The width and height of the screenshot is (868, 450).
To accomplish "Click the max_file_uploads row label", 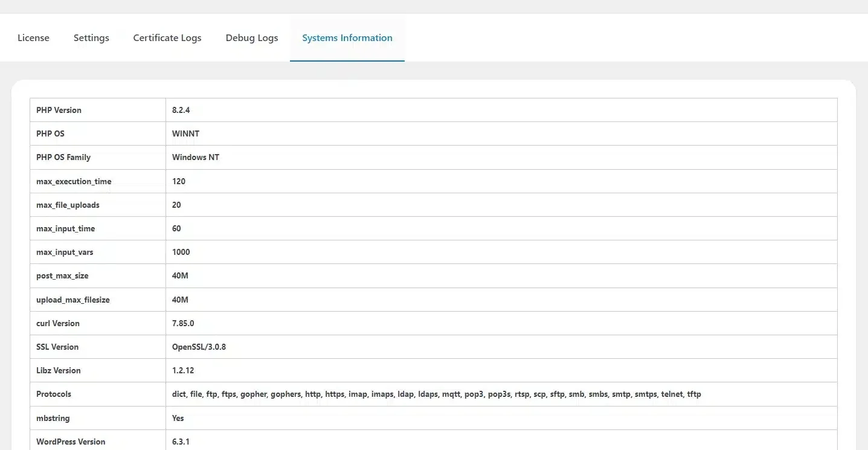I will pyautogui.click(x=68, y=205).
